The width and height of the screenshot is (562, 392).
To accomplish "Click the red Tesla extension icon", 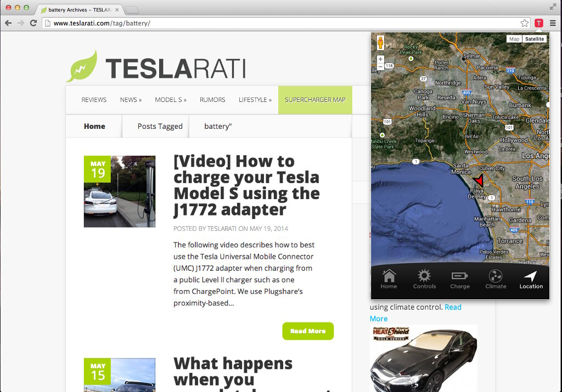I will [x=539, y=23].
